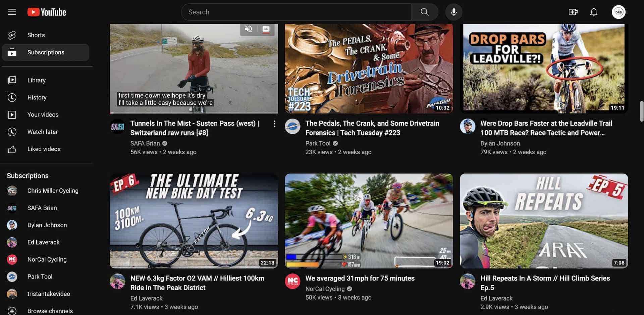The width and height of the screenshot is (644, 315).
Task: Expand Browse channels in the sidebar
Action: [x=50, y=311]
